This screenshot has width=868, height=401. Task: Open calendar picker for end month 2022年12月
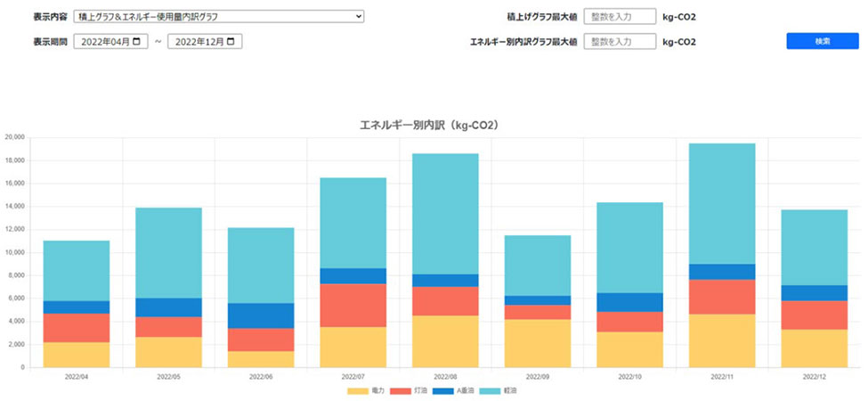[231, 42]
